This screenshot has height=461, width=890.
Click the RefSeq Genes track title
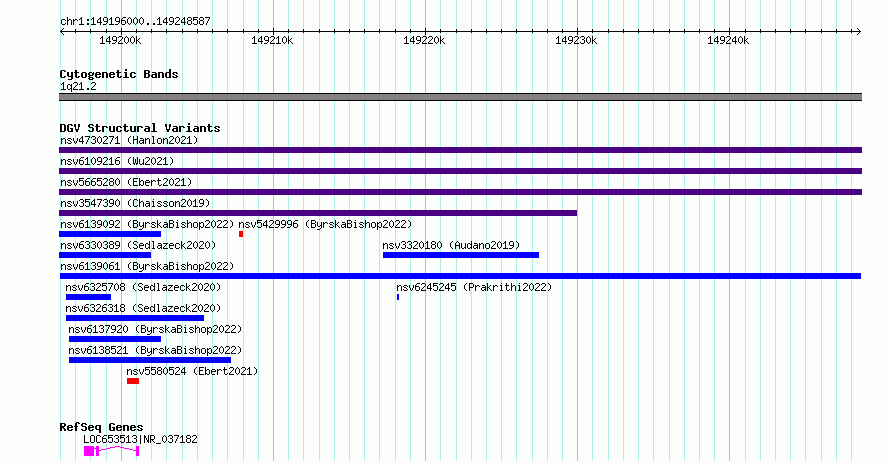tap(102, 428)
